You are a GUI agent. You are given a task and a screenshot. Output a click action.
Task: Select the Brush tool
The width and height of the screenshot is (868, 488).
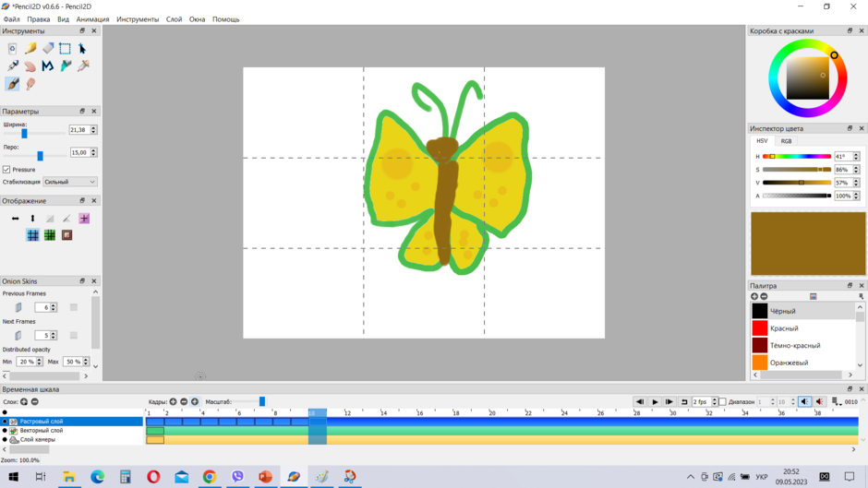pos(12,84)
